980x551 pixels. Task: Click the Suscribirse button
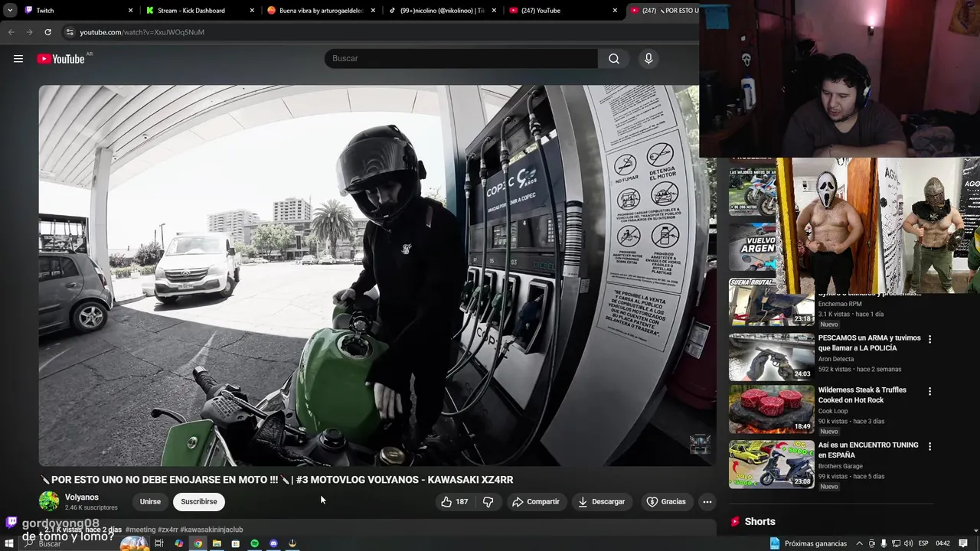point(199,502)
